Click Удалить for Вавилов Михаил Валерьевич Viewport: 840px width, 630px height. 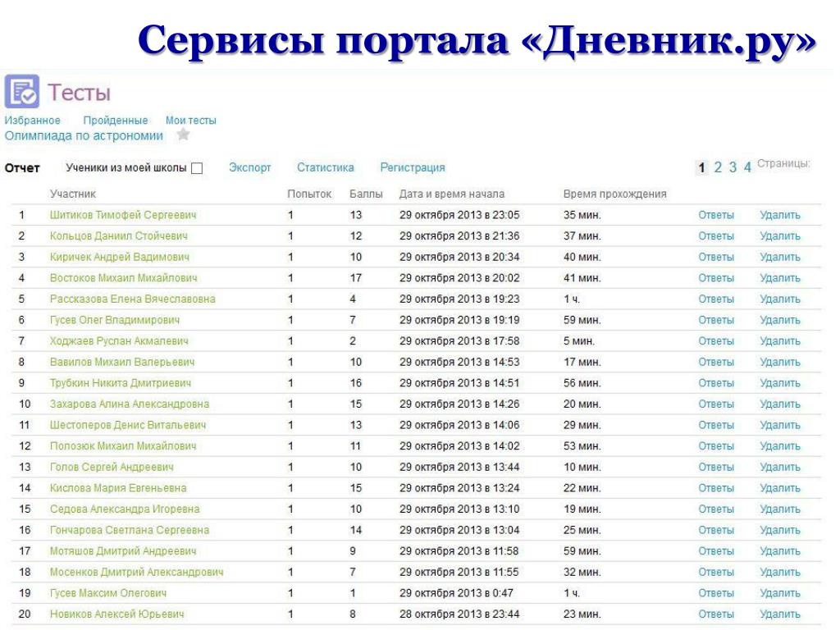click(x=780, y=362)
